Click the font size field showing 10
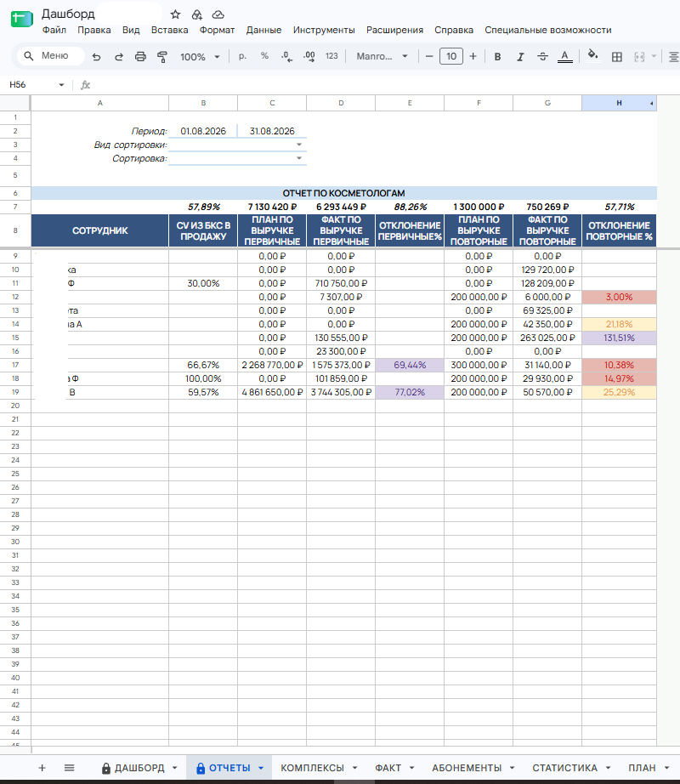The width and height of the screenshot is (680, 784). pyautogui.click(x=451, y=56)
